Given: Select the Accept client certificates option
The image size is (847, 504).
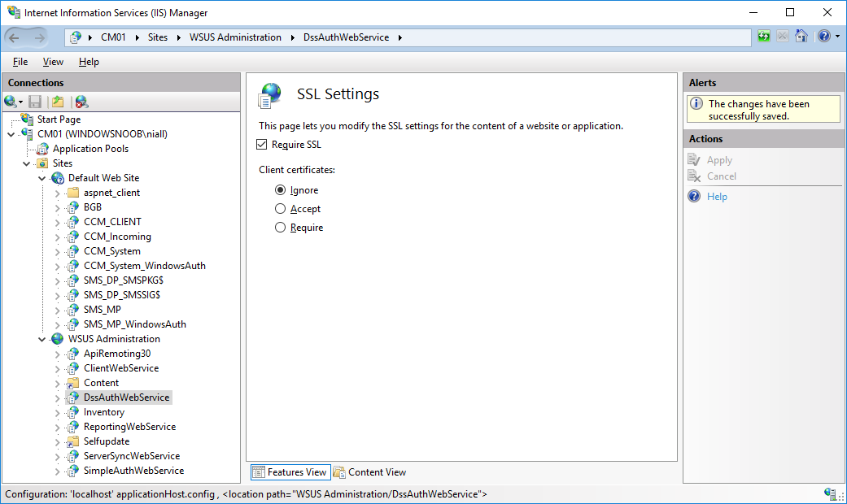Looking at the screenshot, I should 280,209.
